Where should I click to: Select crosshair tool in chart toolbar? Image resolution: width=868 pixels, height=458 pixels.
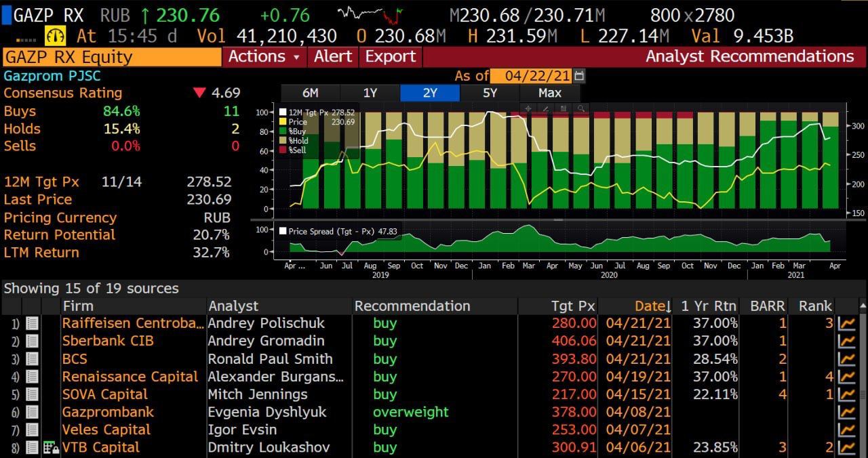530,108
